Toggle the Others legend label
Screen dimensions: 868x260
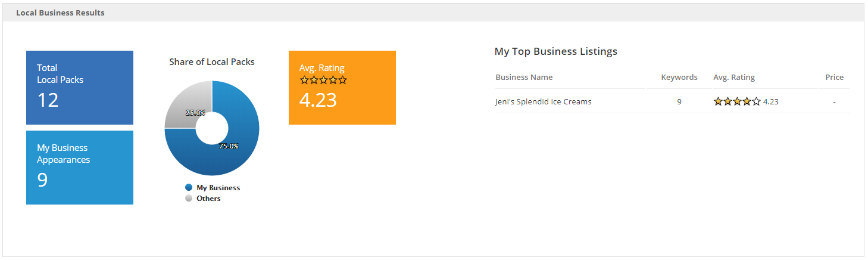pyautogui.click(x=208, y=198)
